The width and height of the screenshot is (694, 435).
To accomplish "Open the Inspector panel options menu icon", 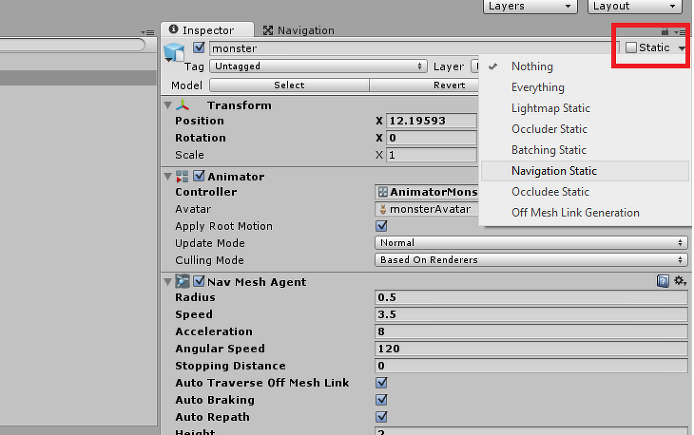I will point(679,32).
